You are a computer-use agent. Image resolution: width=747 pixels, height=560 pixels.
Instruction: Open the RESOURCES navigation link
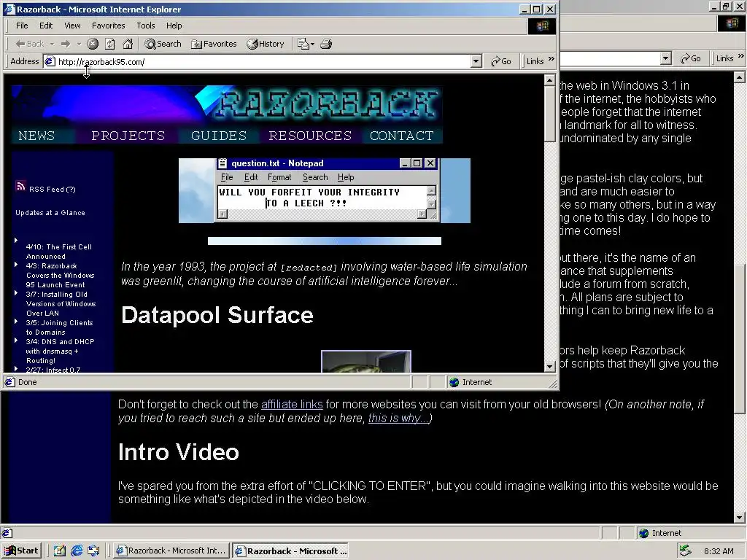[x=310, y=136]
